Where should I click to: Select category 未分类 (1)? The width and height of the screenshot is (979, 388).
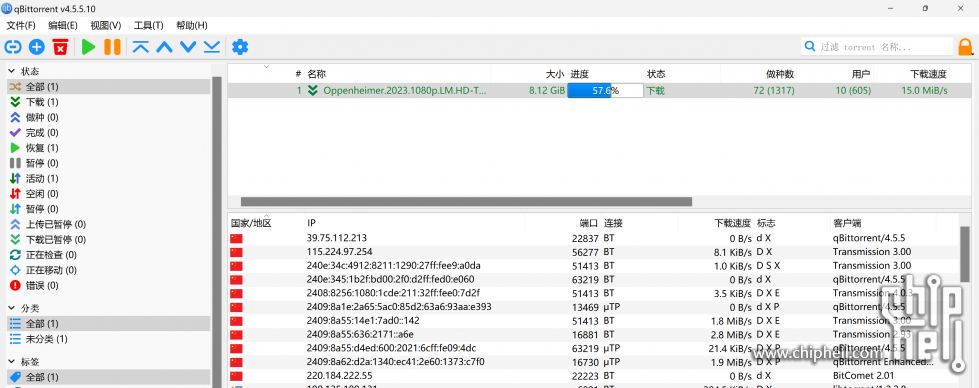pyautogui.click(x=109, y=339)
